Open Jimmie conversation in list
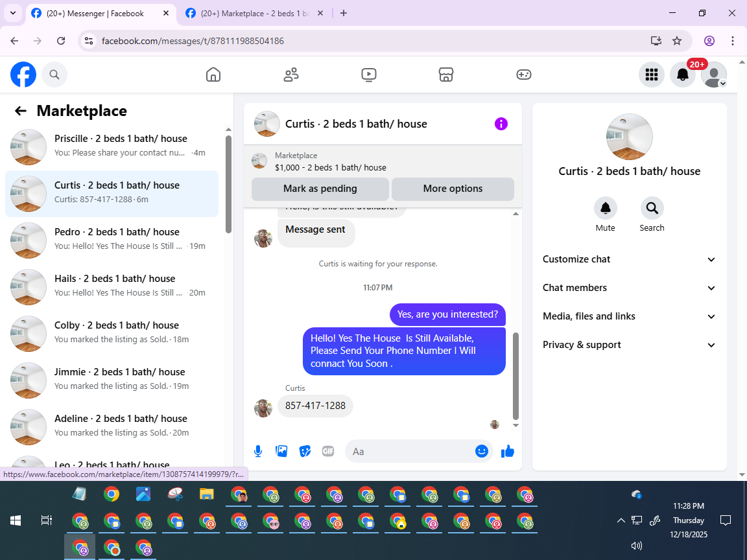Image resolution: width=747 pixels, height=560 pixels. (x=112, y=380)
